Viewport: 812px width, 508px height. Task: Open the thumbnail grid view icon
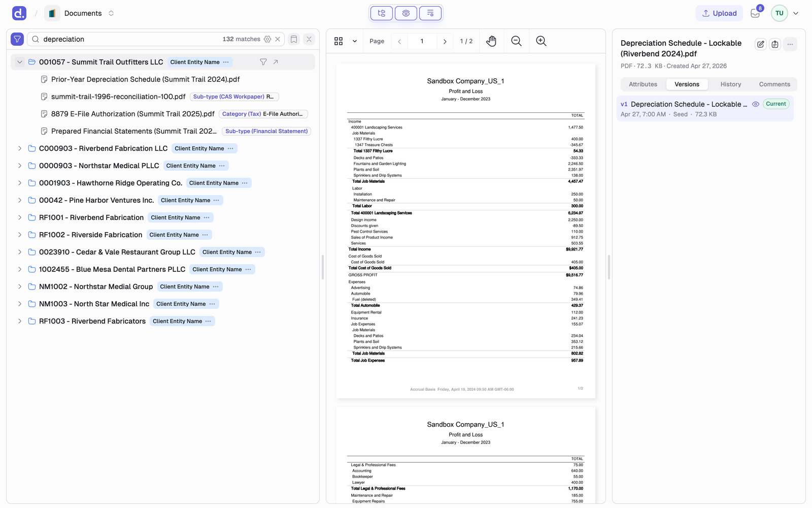[339, 41]
